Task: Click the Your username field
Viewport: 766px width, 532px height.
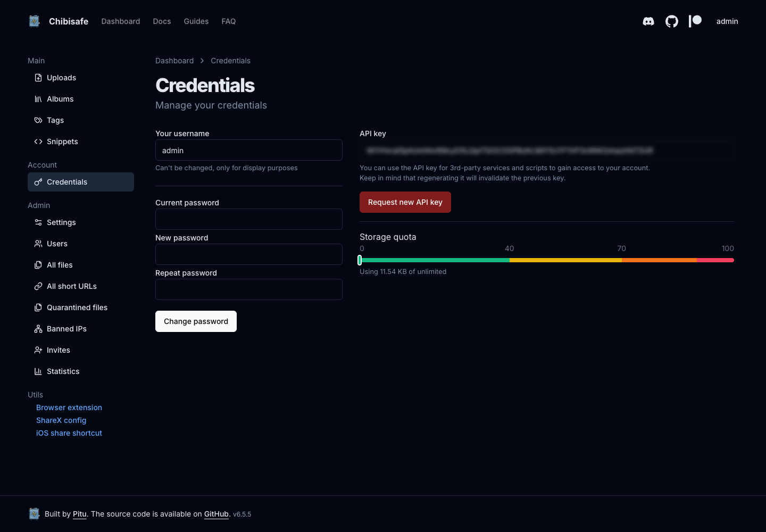Action: [x=249, y=150]
